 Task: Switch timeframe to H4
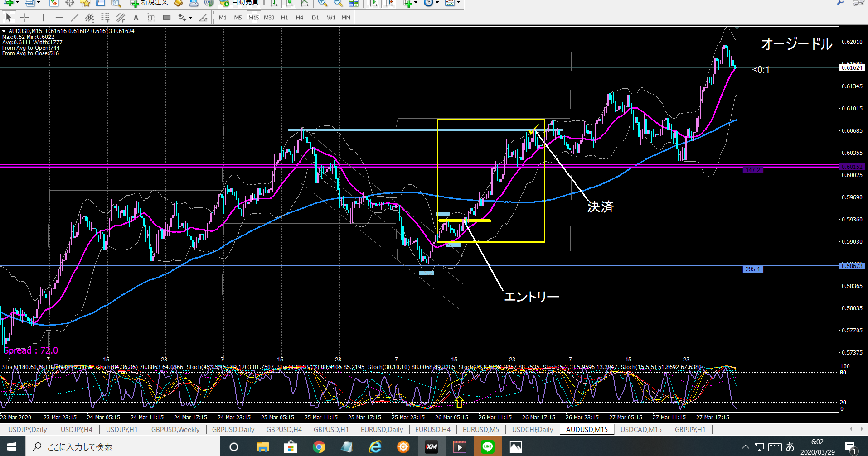pos(300,18)
